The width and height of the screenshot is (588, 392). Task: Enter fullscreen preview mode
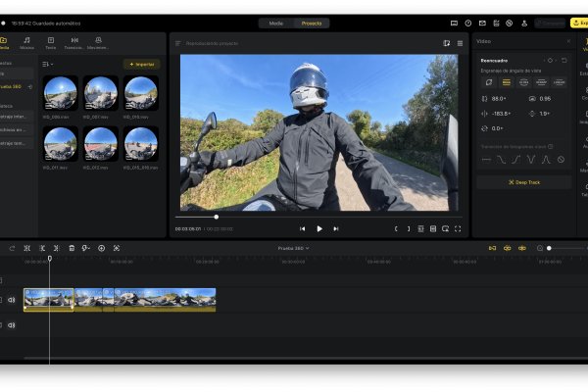(457, 228)
